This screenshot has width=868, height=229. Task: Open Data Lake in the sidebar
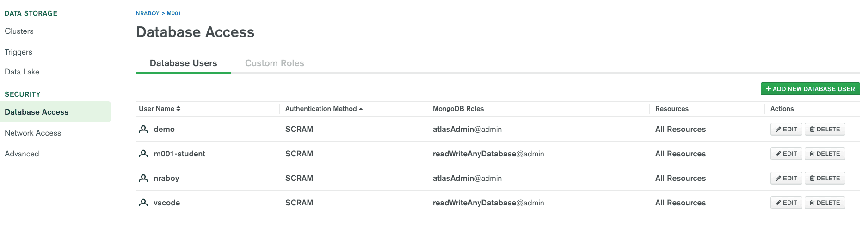point(22,72)
